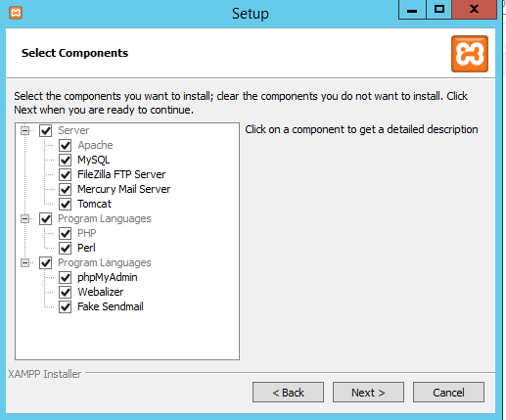This screenshot has width=506, height=420.
Task: Go to previous step with Back
Action: coord(288,393)
